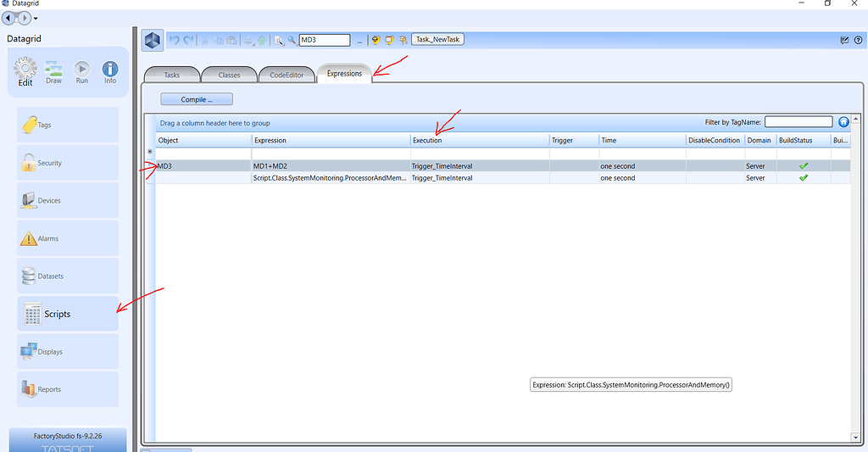Open the Tags section in sidebar
868x452 pixels.
click(x=68, y=126)
